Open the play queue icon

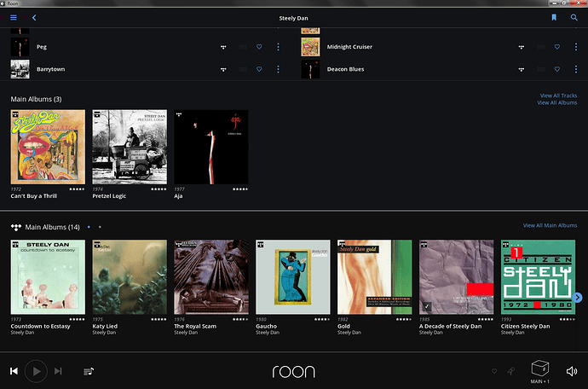[x=89, y=371]
